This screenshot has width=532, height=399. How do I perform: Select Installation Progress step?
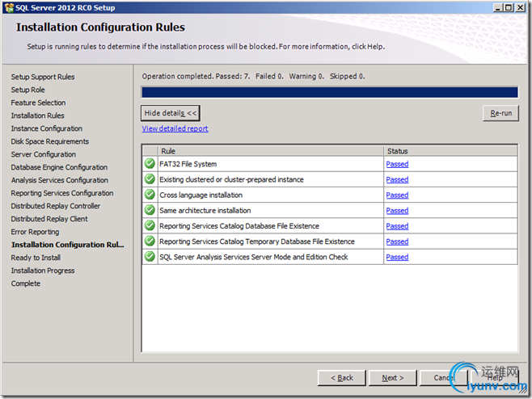coord(43,271)
